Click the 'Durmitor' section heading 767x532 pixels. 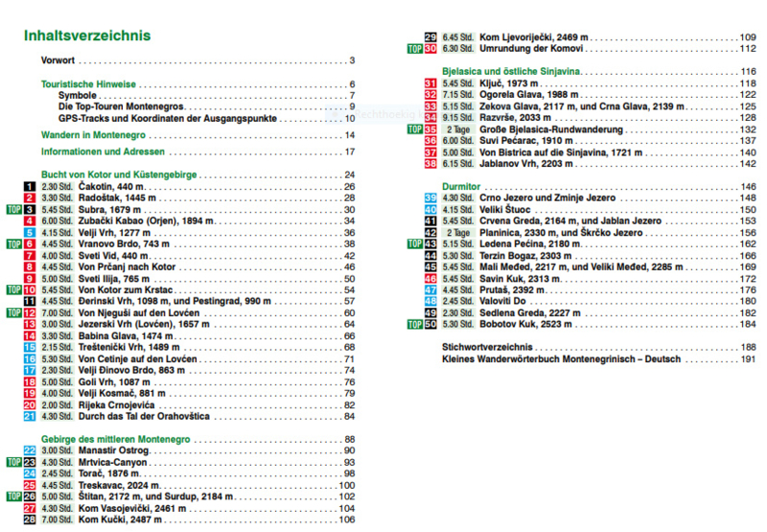tap(461, 186)
